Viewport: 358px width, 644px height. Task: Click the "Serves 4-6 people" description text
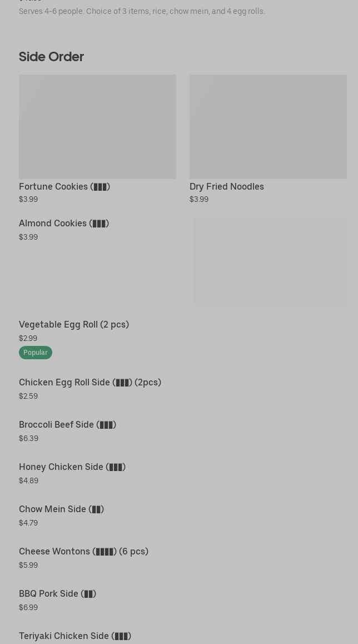(x=142, y=11)
